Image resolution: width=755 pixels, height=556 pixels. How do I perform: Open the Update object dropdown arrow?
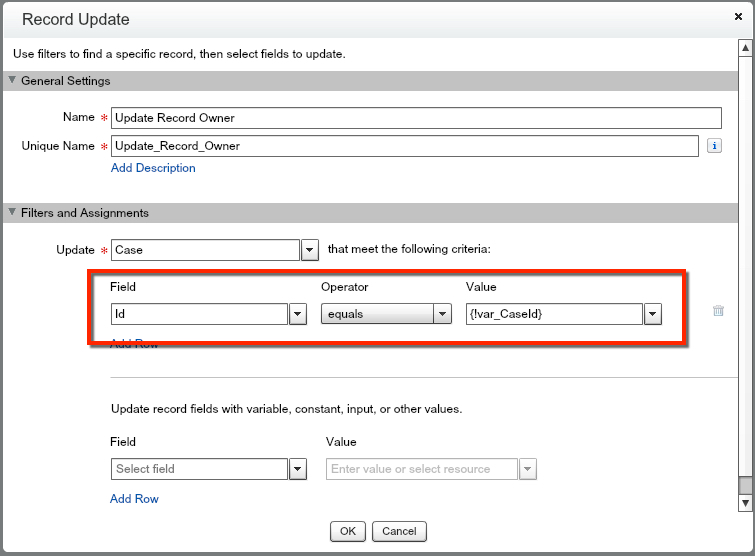point(310,250)
